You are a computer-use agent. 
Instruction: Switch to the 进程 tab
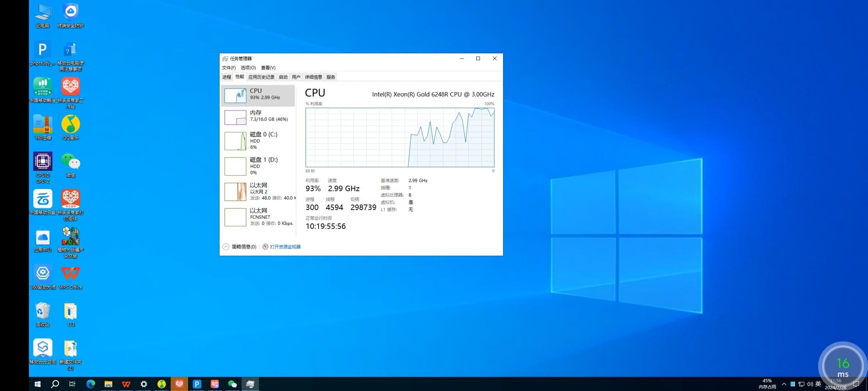coord(227,77)
